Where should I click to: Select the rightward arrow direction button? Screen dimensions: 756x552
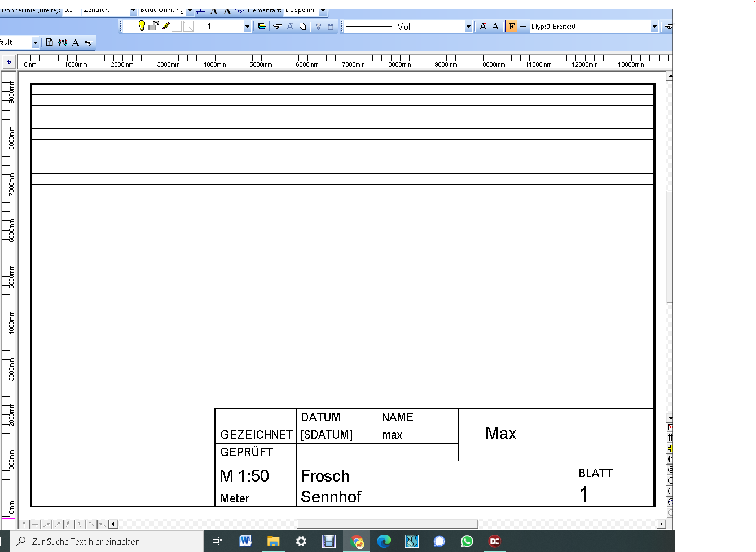pyautogui.click(x=35, y=524)
